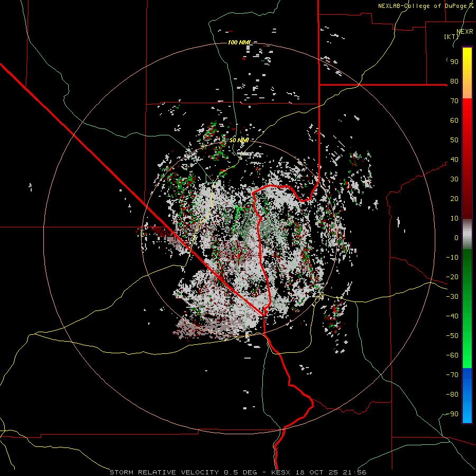The height and width of the screenshot is (476, 476).
Task: Click the -60 value on velocity scale
Action: pyautogui.click(x=452, y=355)
